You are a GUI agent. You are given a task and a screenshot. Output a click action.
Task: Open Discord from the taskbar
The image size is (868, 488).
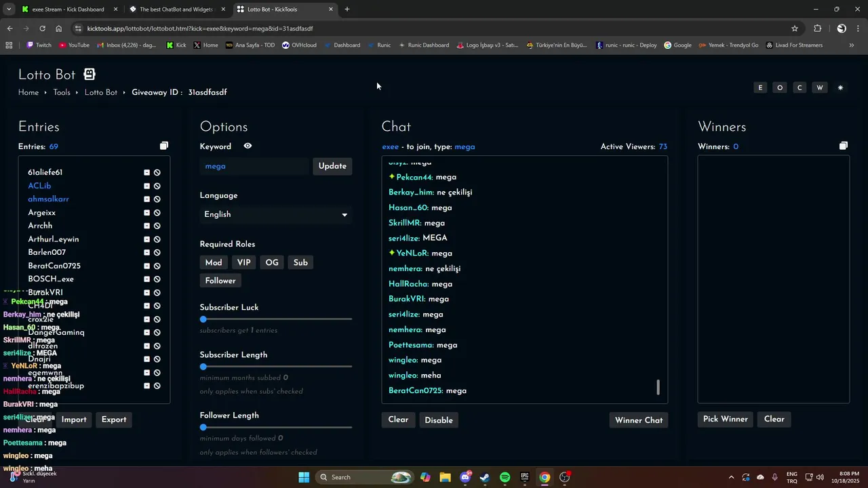coord(465,477)
